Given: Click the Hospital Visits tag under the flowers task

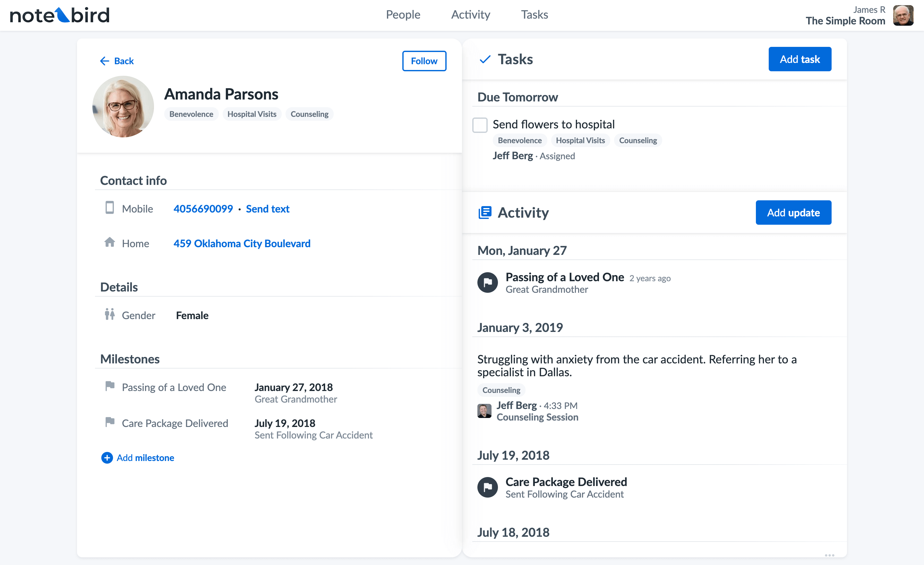Looking at the screenshot, I should [580, 140].
